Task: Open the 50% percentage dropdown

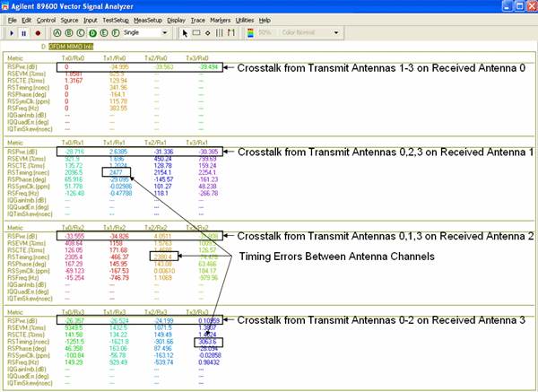Action: point(275,32)
